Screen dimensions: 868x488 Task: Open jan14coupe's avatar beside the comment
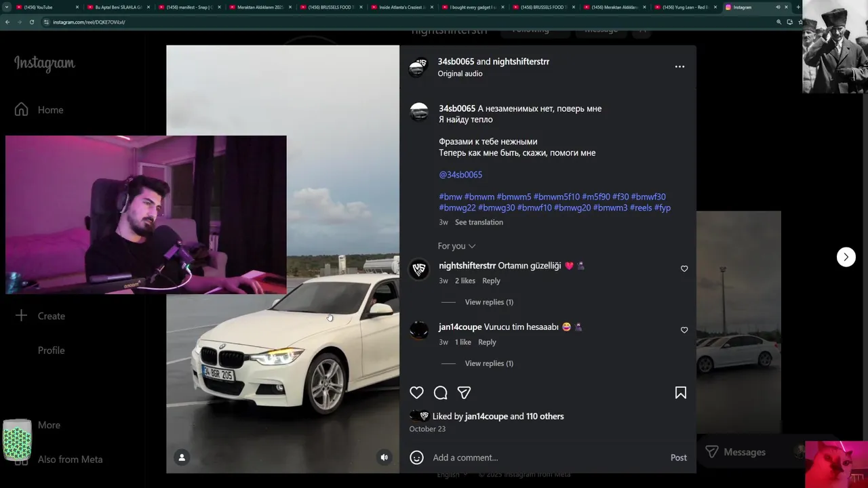pos(419,330)
